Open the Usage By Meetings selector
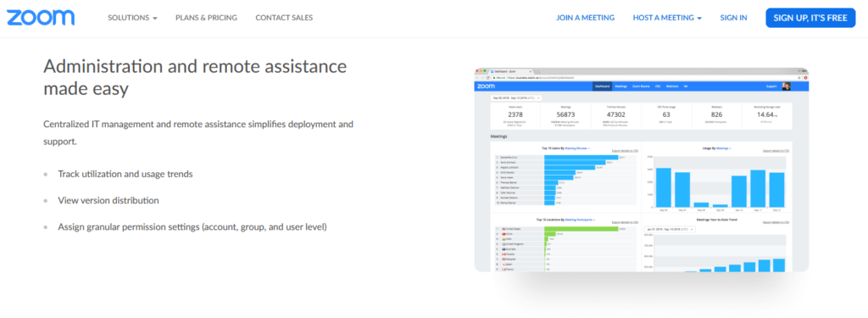 point(723,148)
